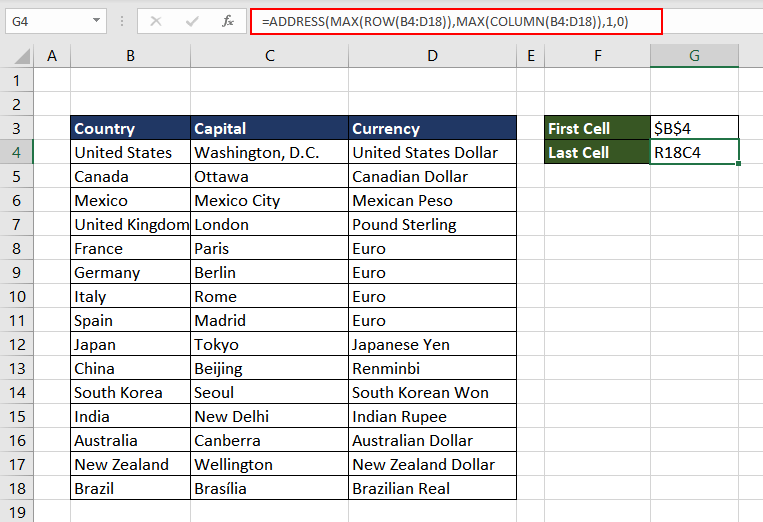Select cell containing $B$4
Image resolution: width=763 pixels, height=522 pixels.
click(x=693, y=128)
